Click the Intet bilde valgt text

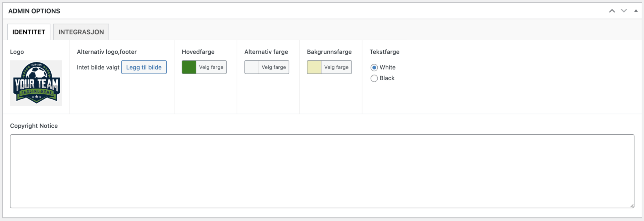click(x=98, y=67)
